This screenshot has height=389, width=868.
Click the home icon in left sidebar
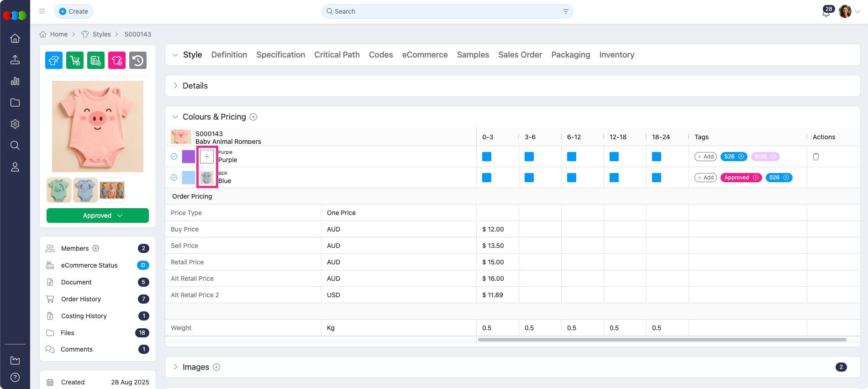pyautogui.click(x=15, y=38)
